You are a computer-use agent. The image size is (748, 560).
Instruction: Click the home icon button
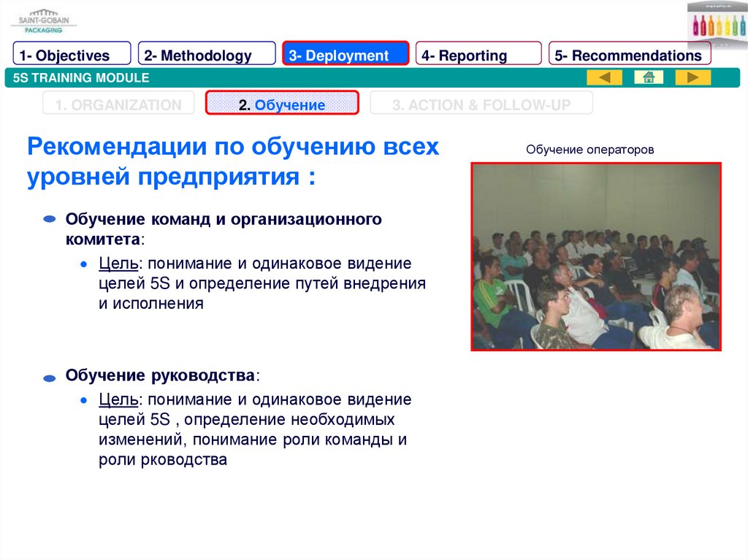click(x=648, y=77)
